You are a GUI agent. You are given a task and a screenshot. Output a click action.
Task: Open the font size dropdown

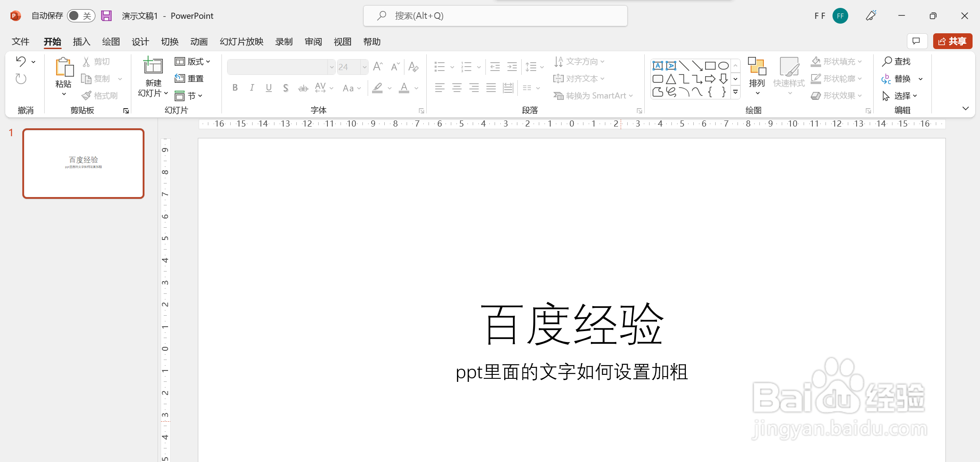click(x=364, y=67)
